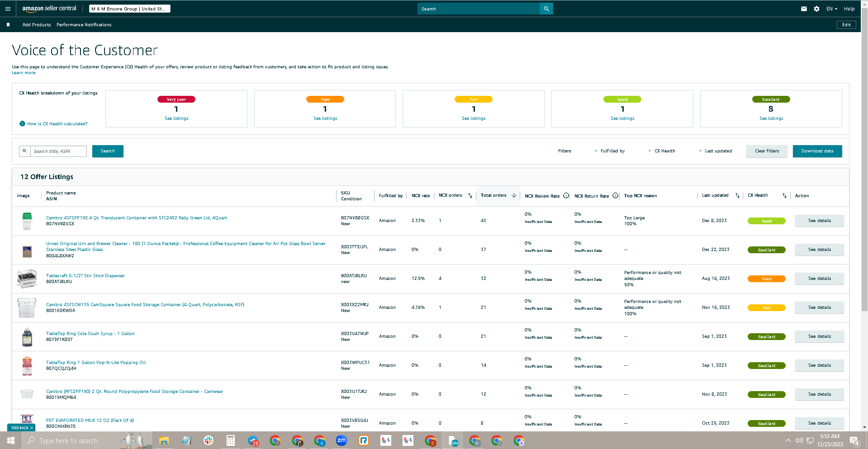The height and width of the screenshot is (449, 868).
Task: Click the info icon beside CX Health calculation
Action: [x=22, y=124]
